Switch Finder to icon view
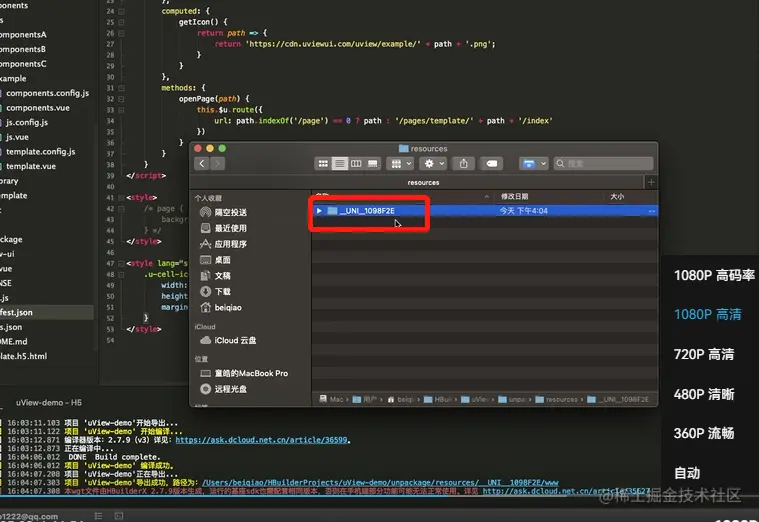 (323, 164)
